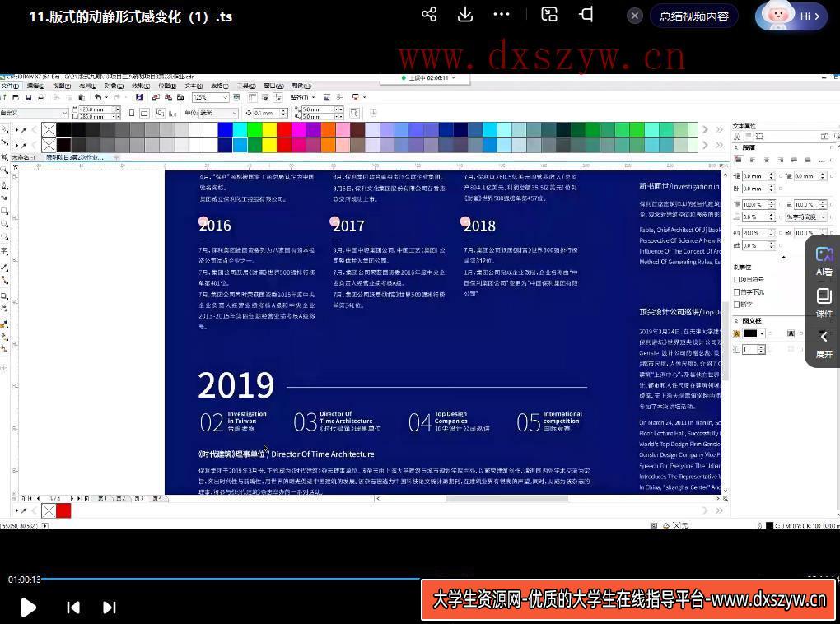The height and width of the screenshot is (624, 840).
Task: Select left align paragraph icon
Action: [x=753, y=160]
